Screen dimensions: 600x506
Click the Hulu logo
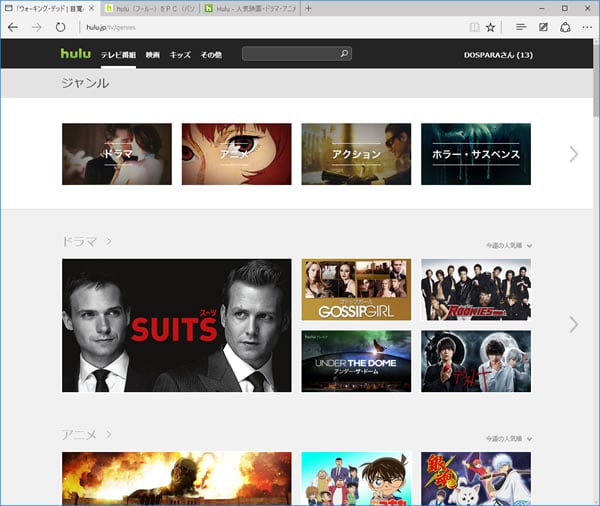tap(76, 54)
